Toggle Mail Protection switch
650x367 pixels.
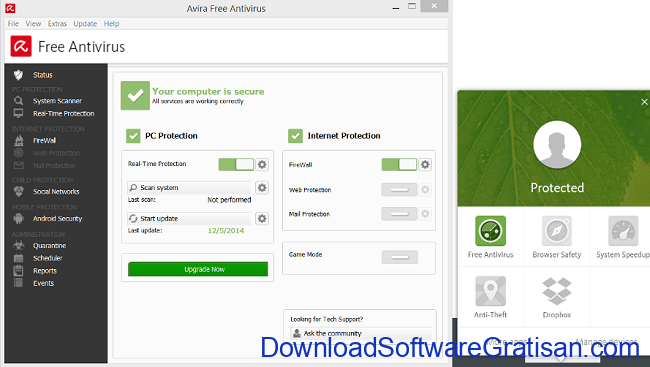tap(399, 214)
